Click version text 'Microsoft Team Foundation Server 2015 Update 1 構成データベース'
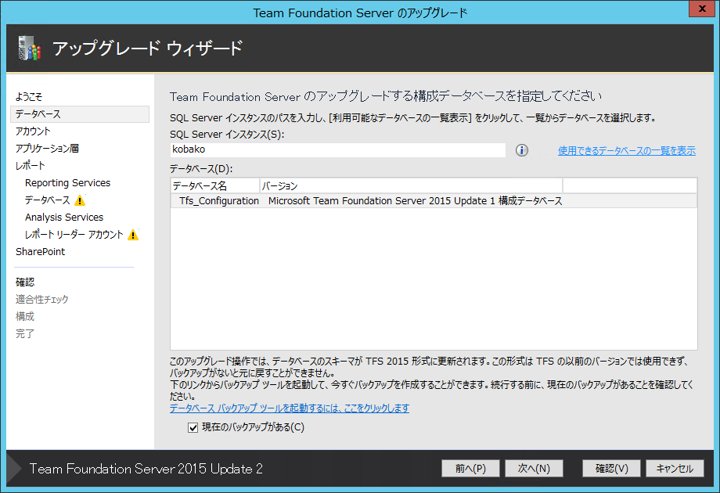 415,201
